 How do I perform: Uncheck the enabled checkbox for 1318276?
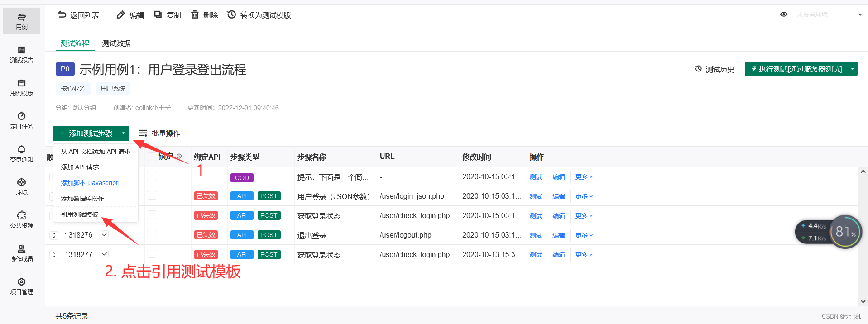tap(105, 234)
